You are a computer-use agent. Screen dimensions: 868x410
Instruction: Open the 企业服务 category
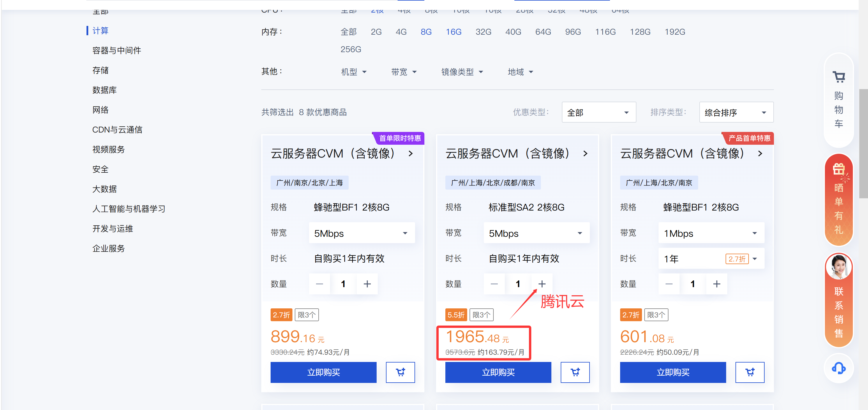(x=108, y=249)
